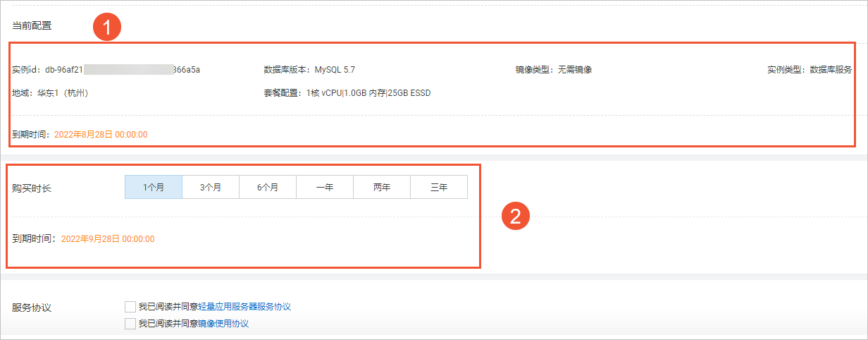Tick the 镜像使用协议 agreement checkbox
Screen dimensions: 868x340
[130, 324]
